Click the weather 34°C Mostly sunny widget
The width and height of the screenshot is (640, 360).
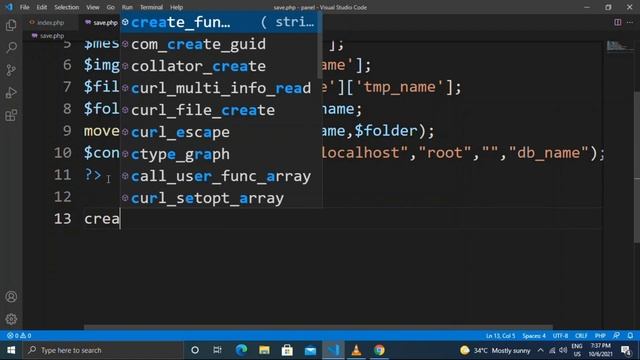pyautogui.click(x=495, y=350)
